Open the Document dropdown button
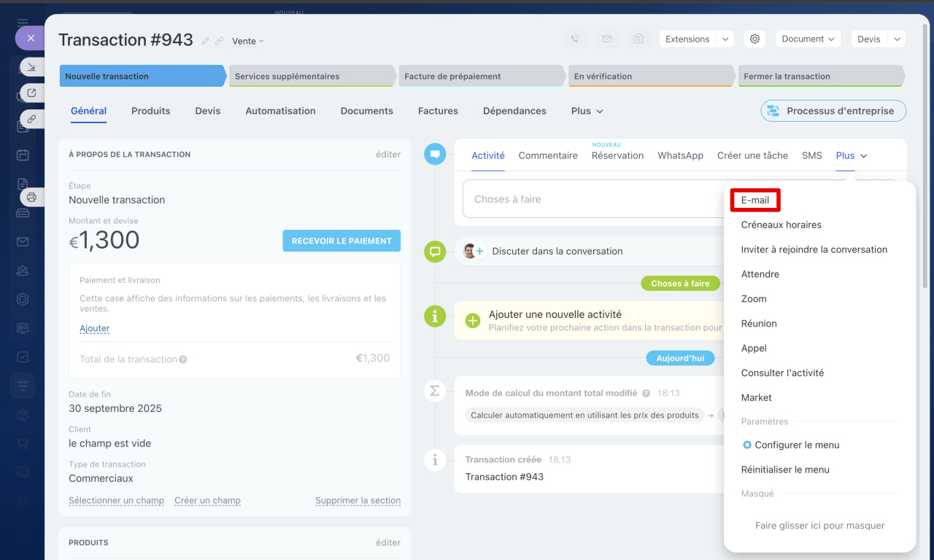Viewport: 934px width, 560px height. [x=808, y=39]
